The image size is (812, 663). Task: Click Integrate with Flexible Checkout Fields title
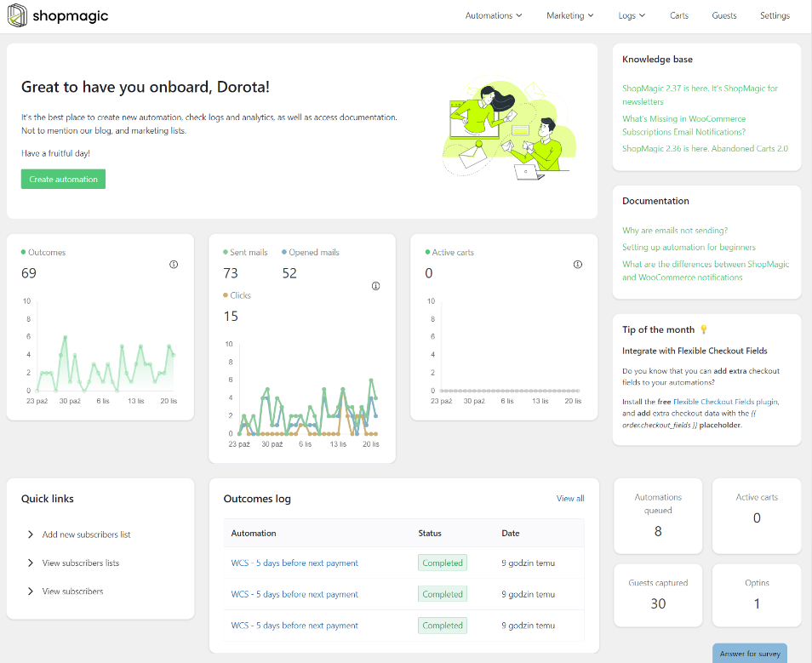coord(695,351)
